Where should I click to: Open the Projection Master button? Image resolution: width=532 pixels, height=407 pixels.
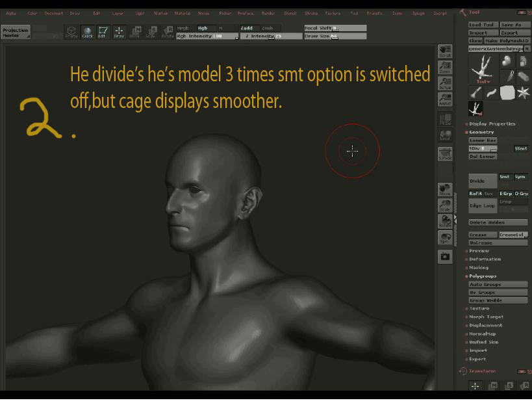16,33
